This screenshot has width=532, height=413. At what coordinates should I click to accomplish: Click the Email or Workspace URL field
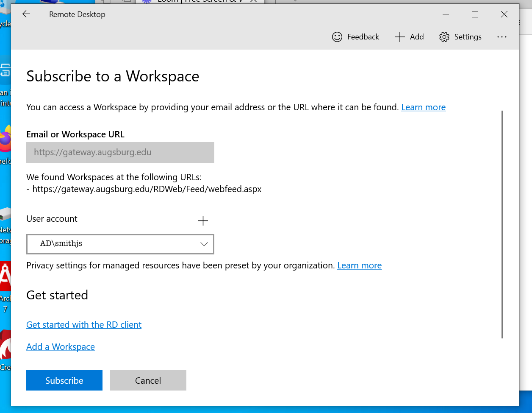tap(120, 152)
